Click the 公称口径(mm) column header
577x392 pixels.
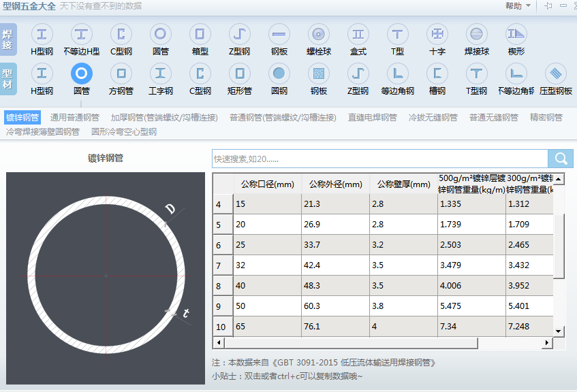click(x=268, y=184)
